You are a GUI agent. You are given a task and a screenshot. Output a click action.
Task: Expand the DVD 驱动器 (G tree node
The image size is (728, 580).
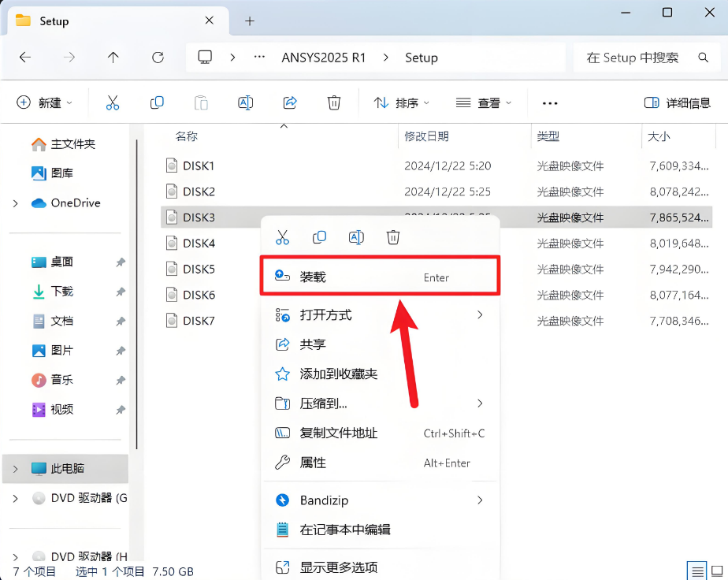pos(15,499)
